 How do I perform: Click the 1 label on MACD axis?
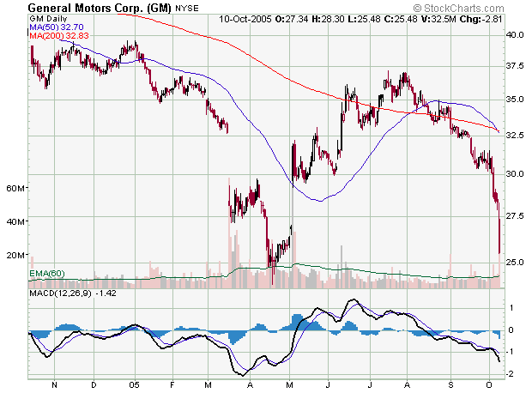point(511,308)
